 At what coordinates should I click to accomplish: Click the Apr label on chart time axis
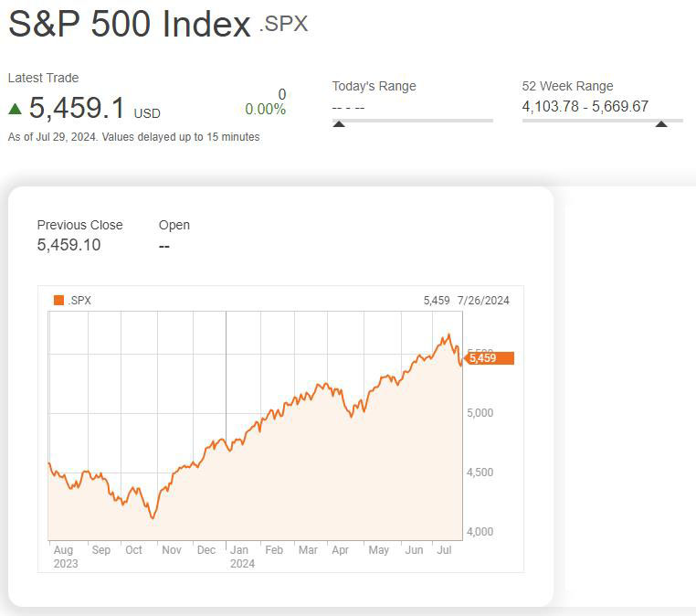coord(341,550)
